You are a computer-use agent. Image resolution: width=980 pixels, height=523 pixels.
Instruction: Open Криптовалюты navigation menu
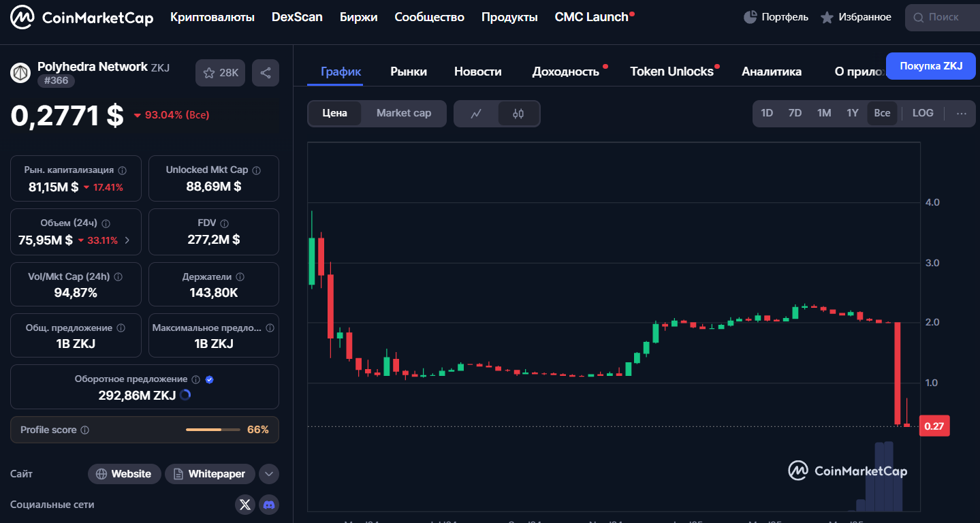(x=212, y=17)
